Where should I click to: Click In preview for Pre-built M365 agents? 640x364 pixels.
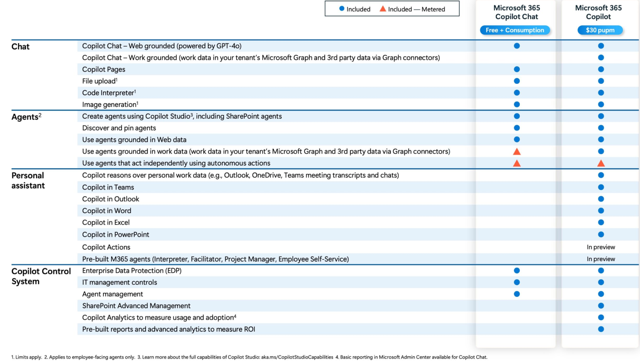coord(601,259)
